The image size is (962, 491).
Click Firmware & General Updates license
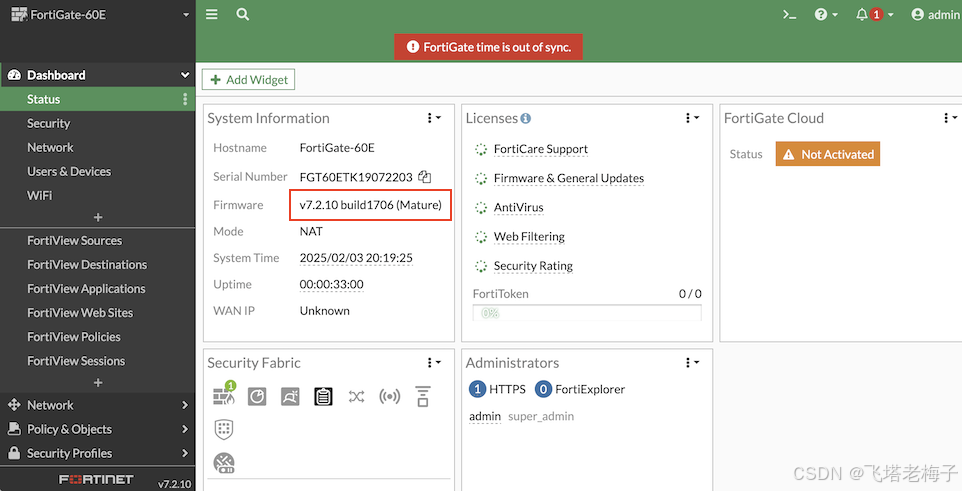[569, 178]
